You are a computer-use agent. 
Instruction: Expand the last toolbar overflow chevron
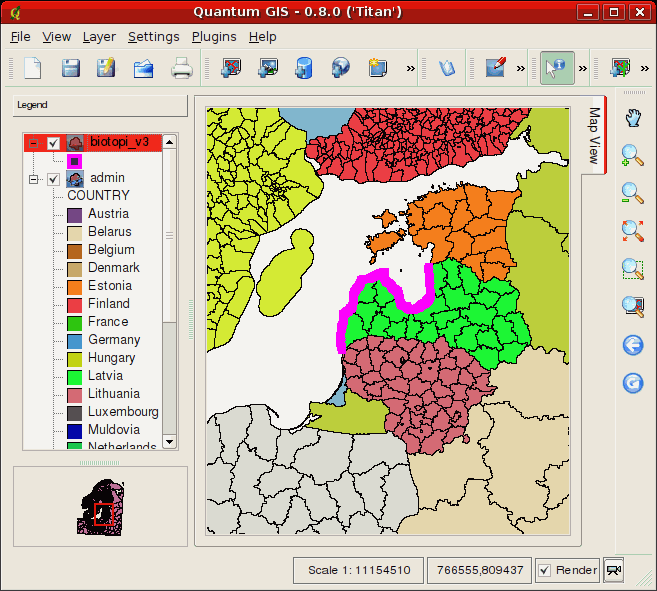coord(644,68)
